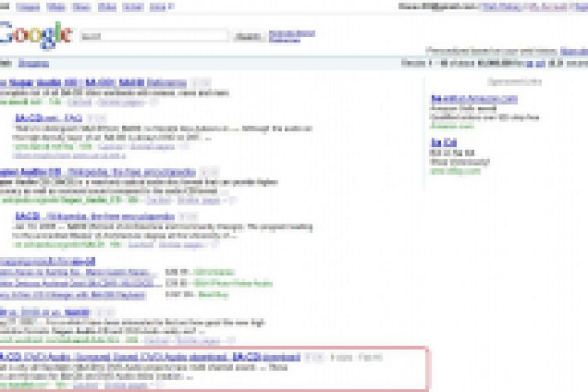This screenshot has width=588, height=392.
Task: Open the Shopping results for sacd heading
Action: [47, 261]
